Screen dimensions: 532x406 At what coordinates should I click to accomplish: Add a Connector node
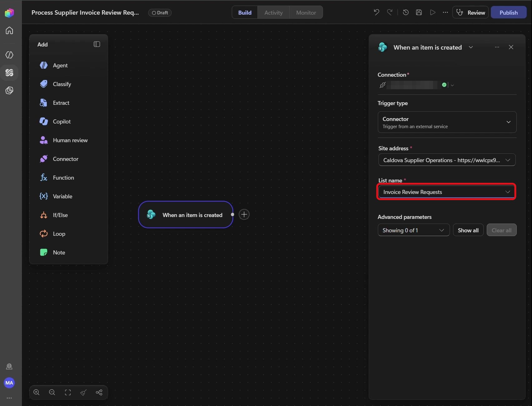pyautogui.click(x=69, y=159)
